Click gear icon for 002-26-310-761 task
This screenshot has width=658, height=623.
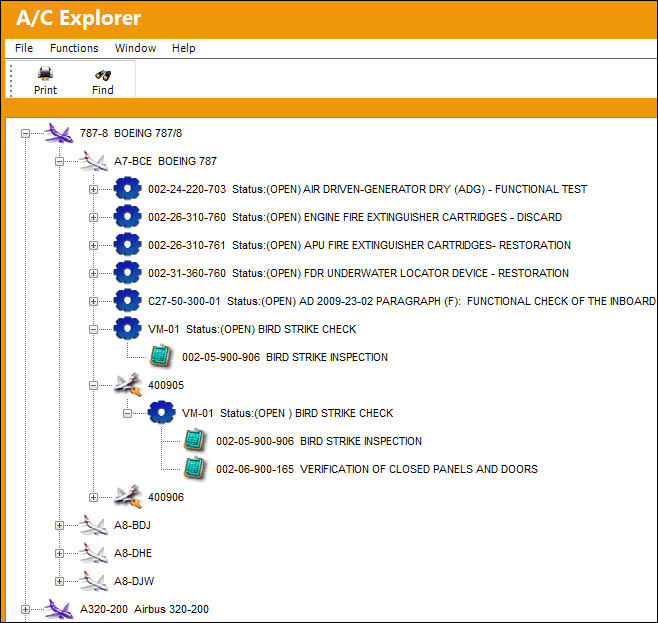tap(128, 245)
